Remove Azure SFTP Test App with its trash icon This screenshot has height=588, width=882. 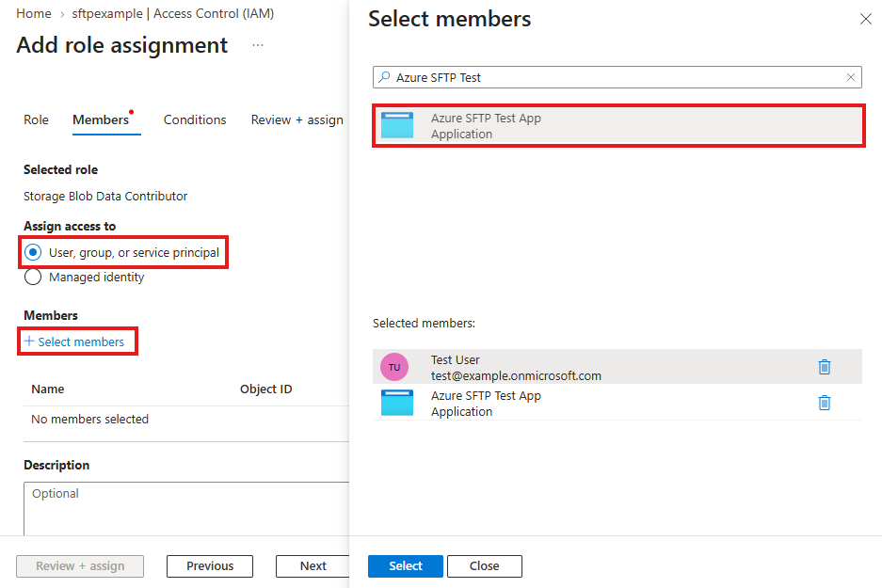point(824,403)
